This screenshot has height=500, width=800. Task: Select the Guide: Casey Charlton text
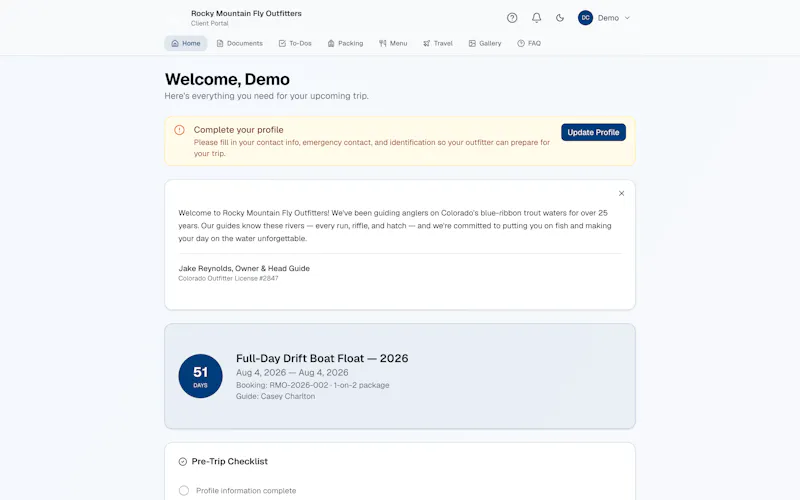click(276, 396)
